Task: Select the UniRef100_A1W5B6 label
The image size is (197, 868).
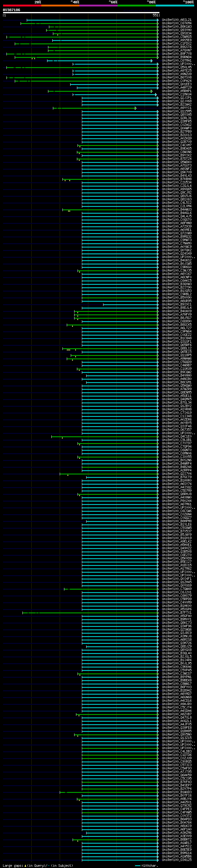Action: pyautogui.click(x=176, y=856)
